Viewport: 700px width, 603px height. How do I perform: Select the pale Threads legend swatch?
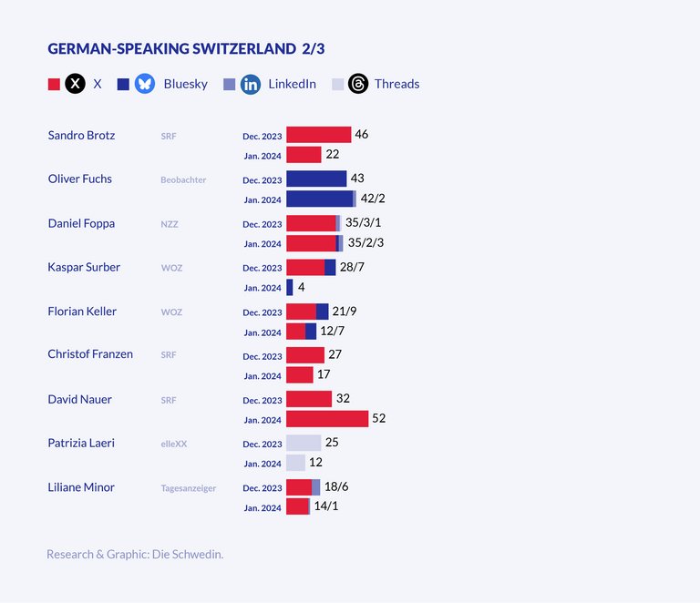click(x=337, y=85)
